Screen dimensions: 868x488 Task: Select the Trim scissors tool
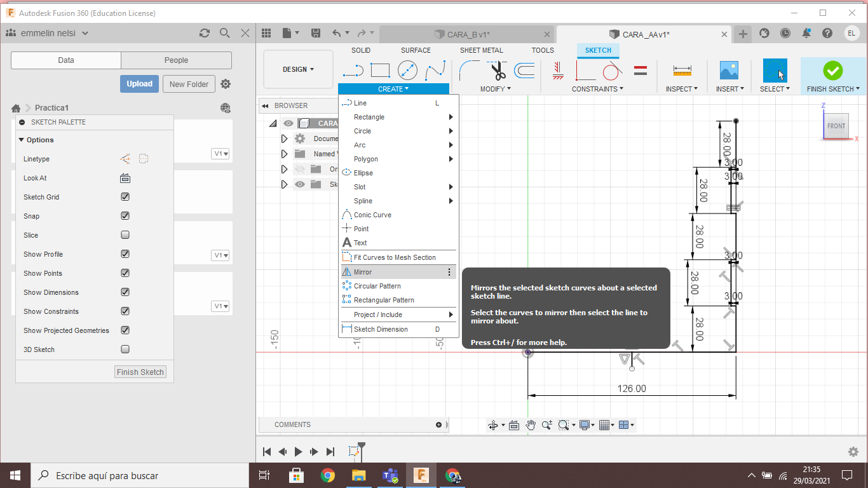point(498,70)
